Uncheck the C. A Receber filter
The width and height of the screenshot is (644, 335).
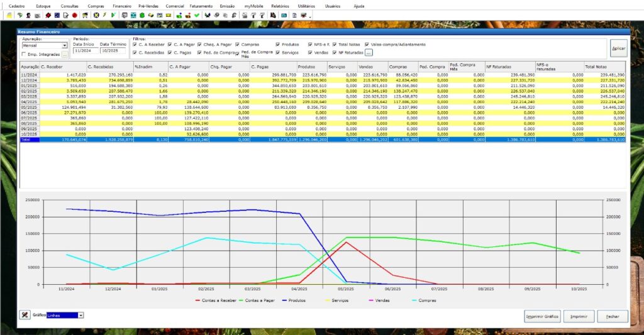135,45
